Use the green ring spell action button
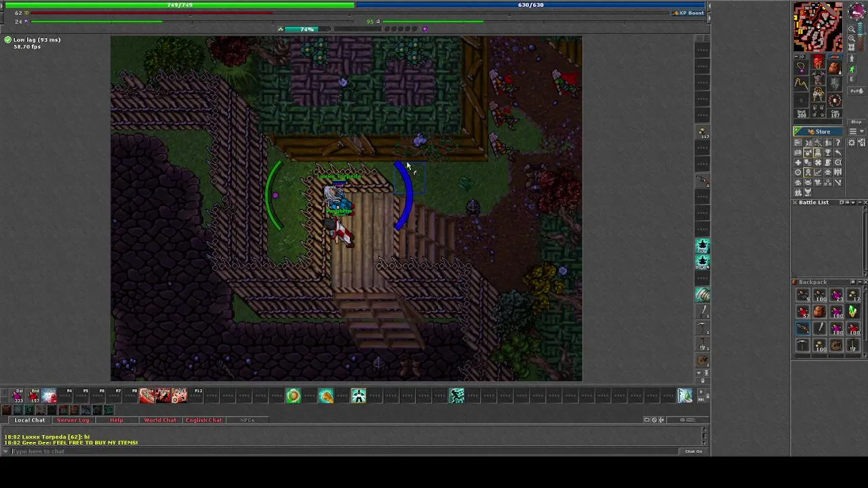Viewport: 868px width, 488px height. pos(293,395)
